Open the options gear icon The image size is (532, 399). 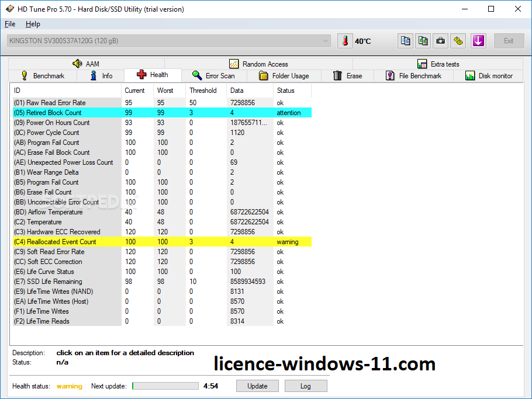coord(459,41)
